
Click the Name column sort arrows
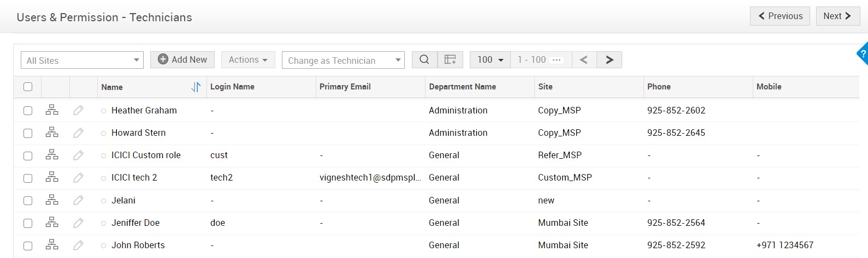click(196, 87)
